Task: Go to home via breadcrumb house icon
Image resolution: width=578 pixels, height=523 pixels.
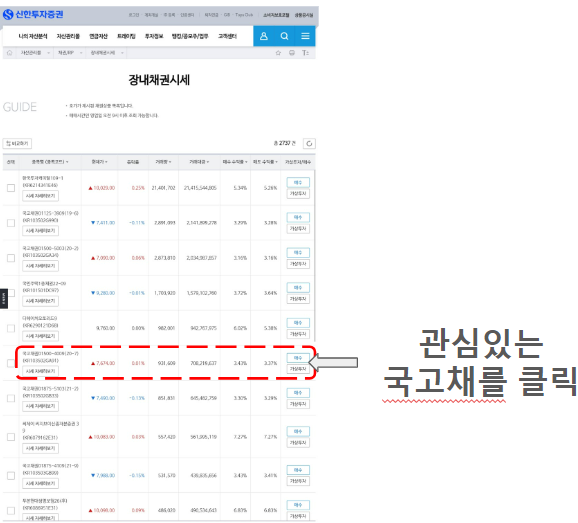Action: pos(10,53)
